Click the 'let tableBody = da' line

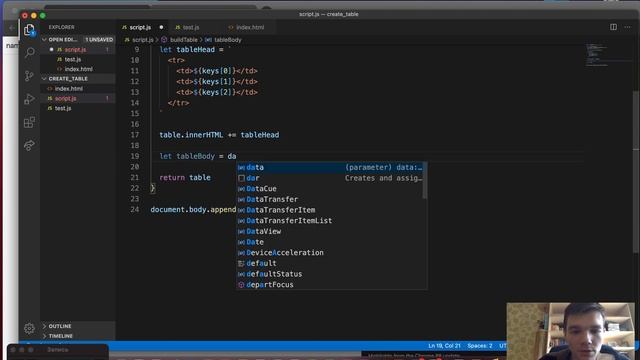click(198, 156)
